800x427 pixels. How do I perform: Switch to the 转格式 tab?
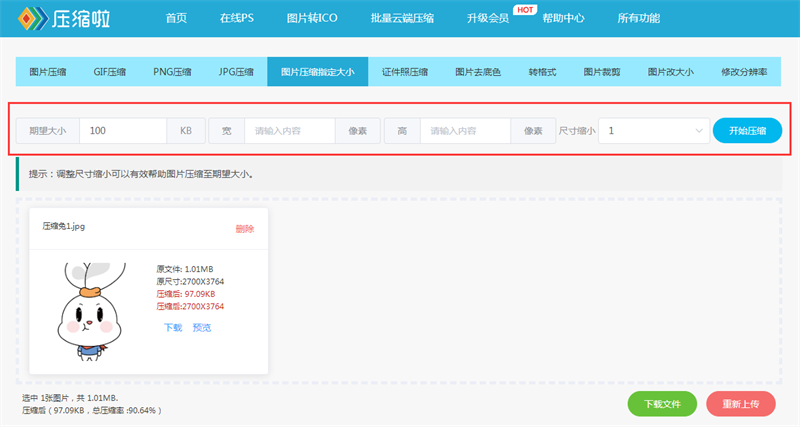[542, 72]
